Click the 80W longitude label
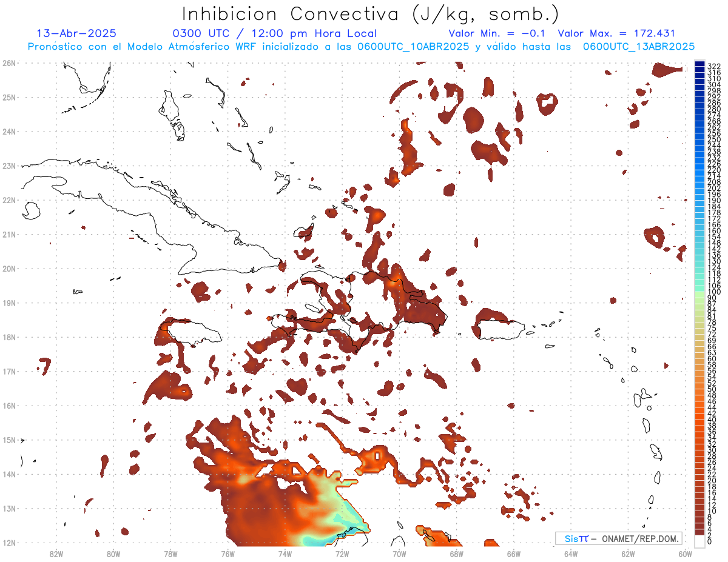The image size is (728, 562). click(x=113, y=553)
